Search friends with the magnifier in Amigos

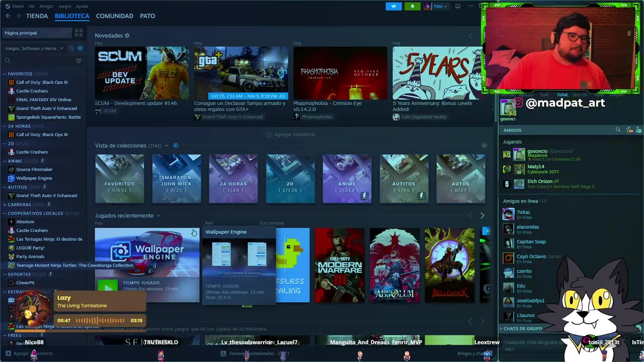pyautogui.click(x=618, y=130)
